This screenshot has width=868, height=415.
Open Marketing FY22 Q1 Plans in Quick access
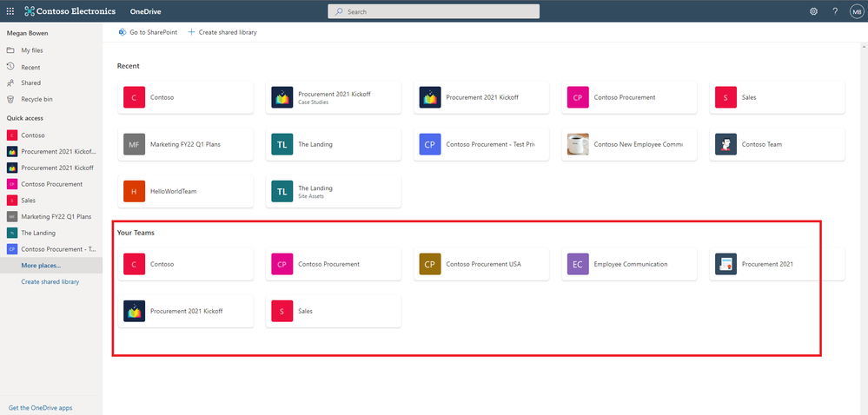(x=51, y=216)
